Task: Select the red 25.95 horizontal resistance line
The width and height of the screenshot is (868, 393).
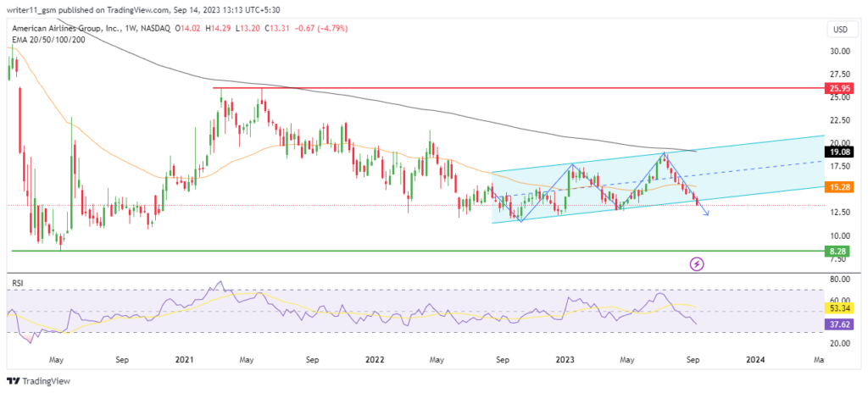Action: tap(518, 87)
